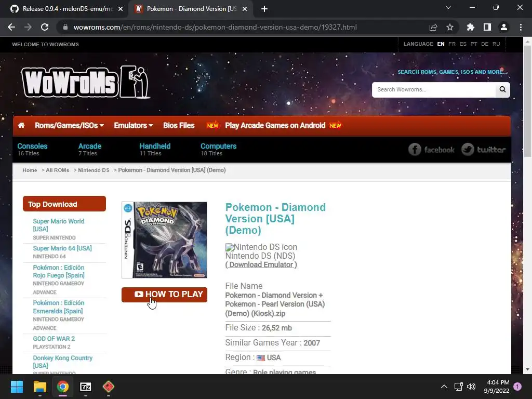
Task: Go to Nintendo DS breadcrumb
Action: (94, 170)
